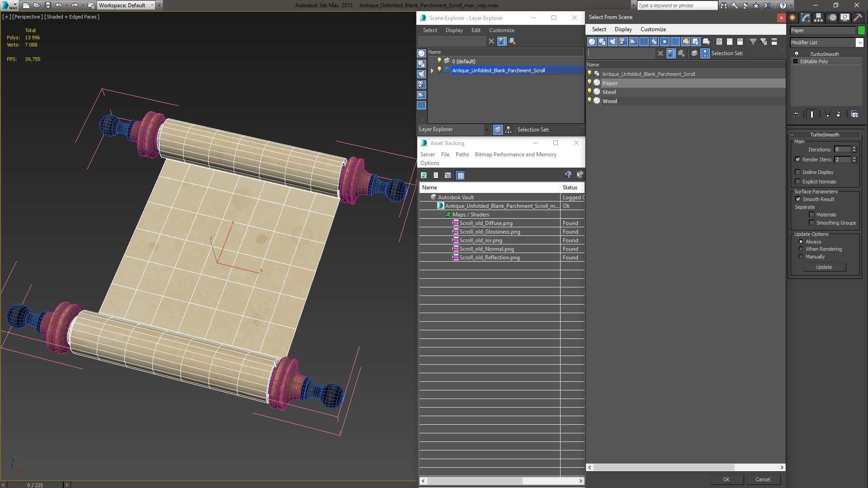
Task: Open the Modifier List dropdown
Action: 859,42
